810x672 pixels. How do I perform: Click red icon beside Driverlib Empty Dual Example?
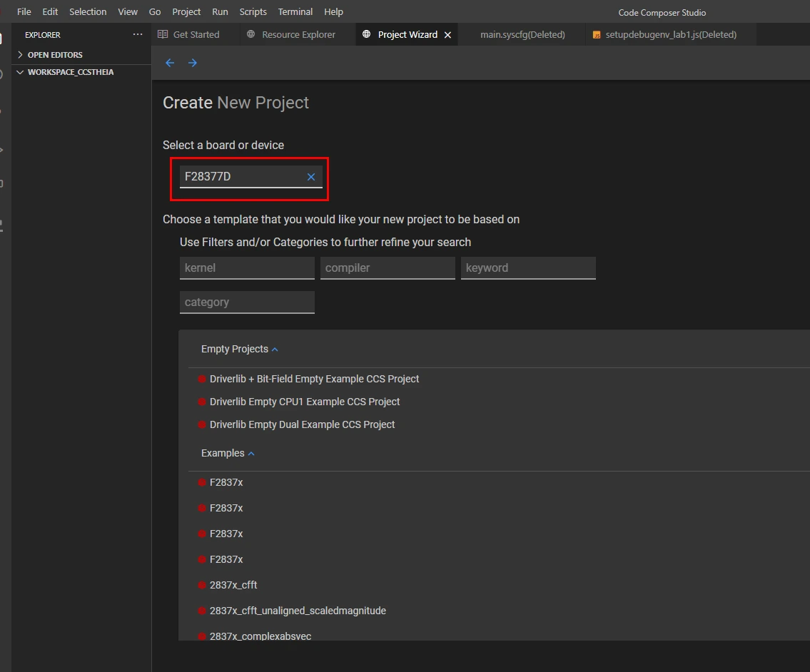pos(202,424)
